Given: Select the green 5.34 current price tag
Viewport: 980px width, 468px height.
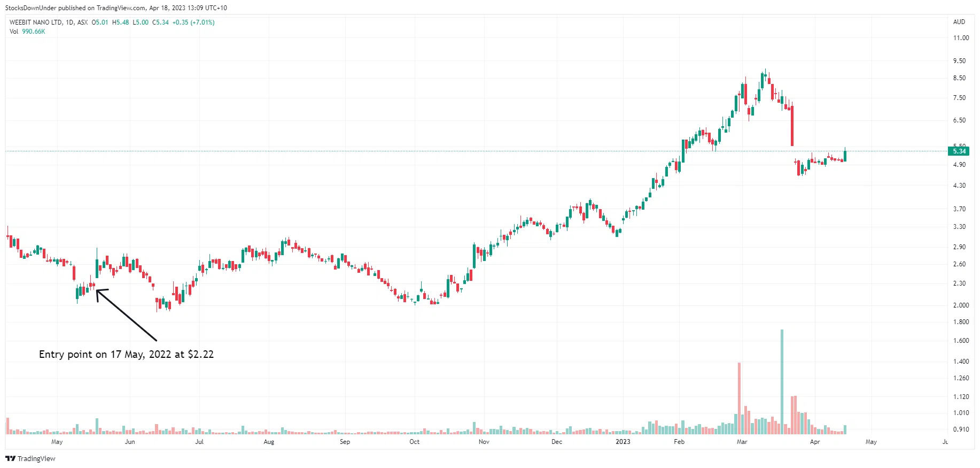Looking at the screenshot, I should point(959,151).
